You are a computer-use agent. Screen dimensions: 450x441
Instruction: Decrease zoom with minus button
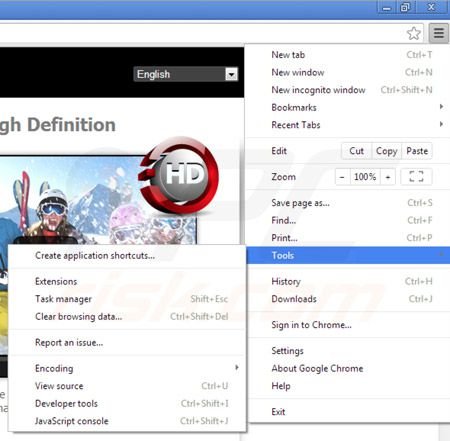(x=342, y=177)
